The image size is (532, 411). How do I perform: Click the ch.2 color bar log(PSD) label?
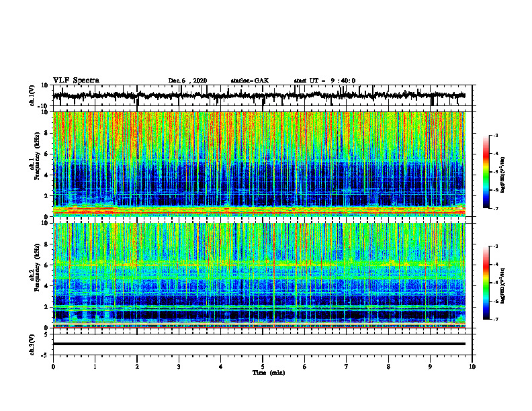[502, 285]
